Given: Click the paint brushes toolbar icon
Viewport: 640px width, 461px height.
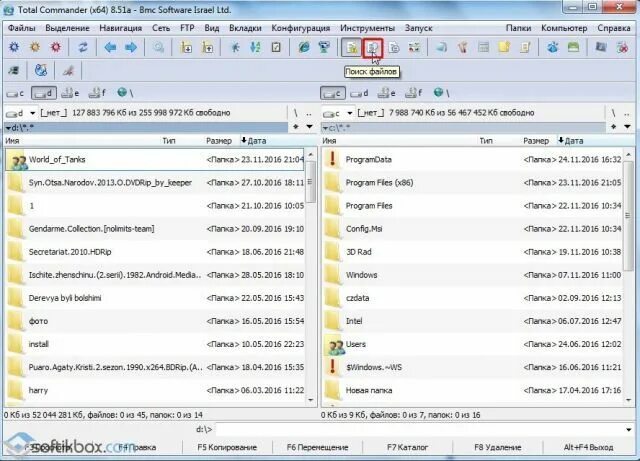Looking at the screenshot, I should point(462,47).
